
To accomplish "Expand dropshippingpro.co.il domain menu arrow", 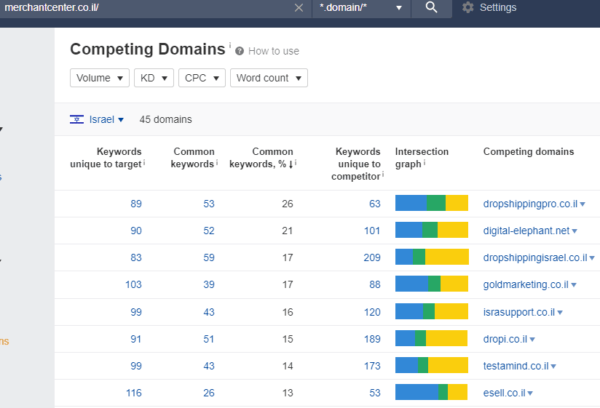I will click(x=582, y=204).
